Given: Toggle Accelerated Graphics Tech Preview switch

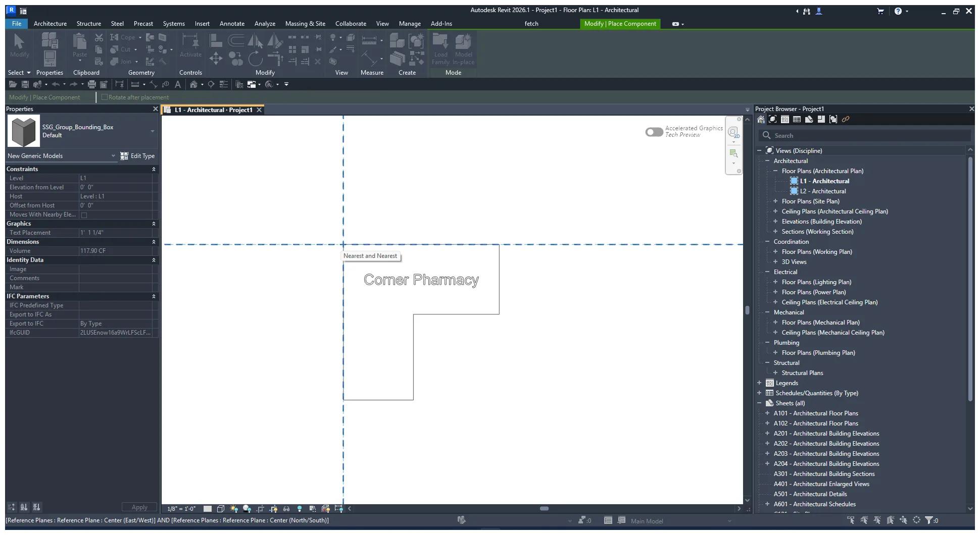Looking at the screenshot, I should pyautogui.click(x=654, y=132).
